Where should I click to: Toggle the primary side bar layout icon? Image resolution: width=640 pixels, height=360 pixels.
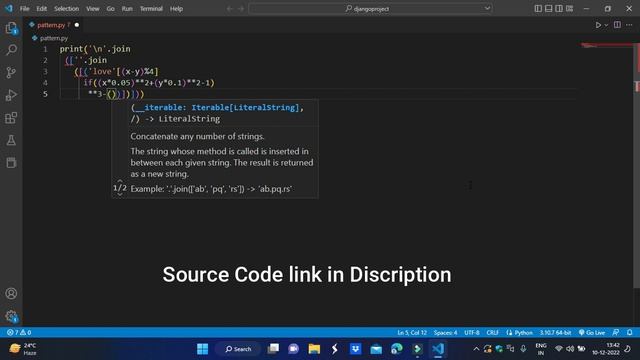pyautogui.click(x=538, y=8)
